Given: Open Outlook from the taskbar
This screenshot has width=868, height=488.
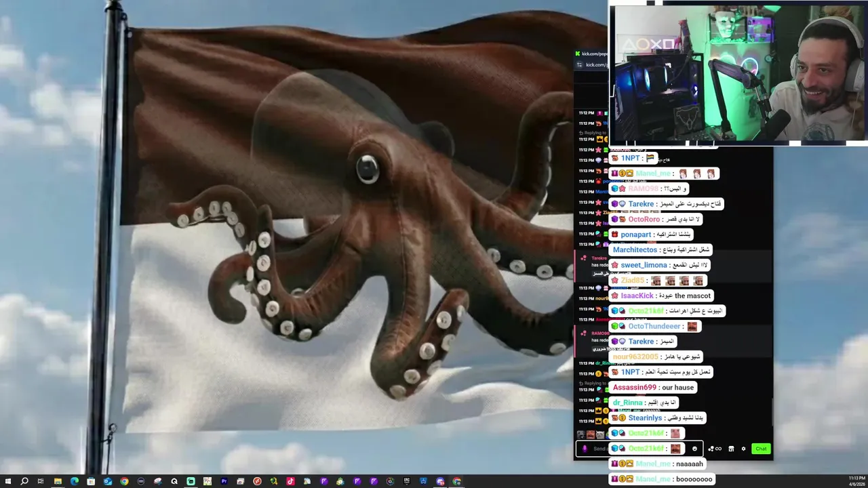Looking at the screenshot, I should 108,481.
